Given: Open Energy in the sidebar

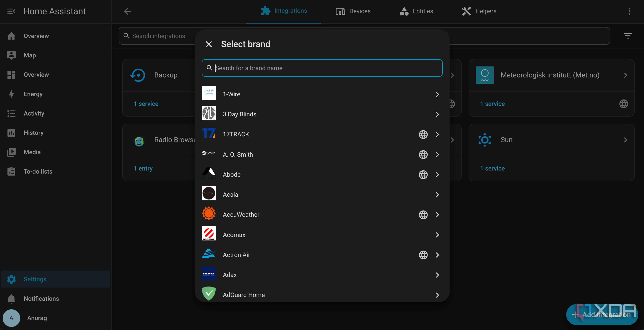Looking at the screenshot, I should [55, 94].
